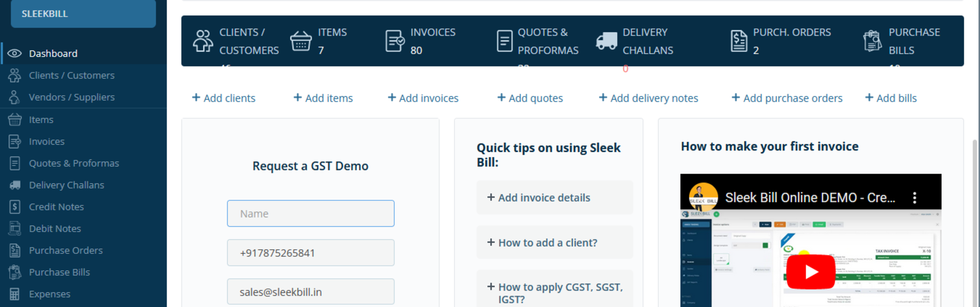Click the Name input field
This screenshot has width=980, height=307.
click(x=311, y=213)
